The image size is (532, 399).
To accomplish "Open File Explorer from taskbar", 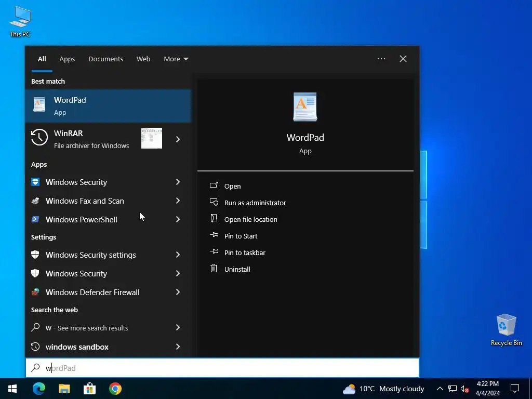I will pos(64,389).
